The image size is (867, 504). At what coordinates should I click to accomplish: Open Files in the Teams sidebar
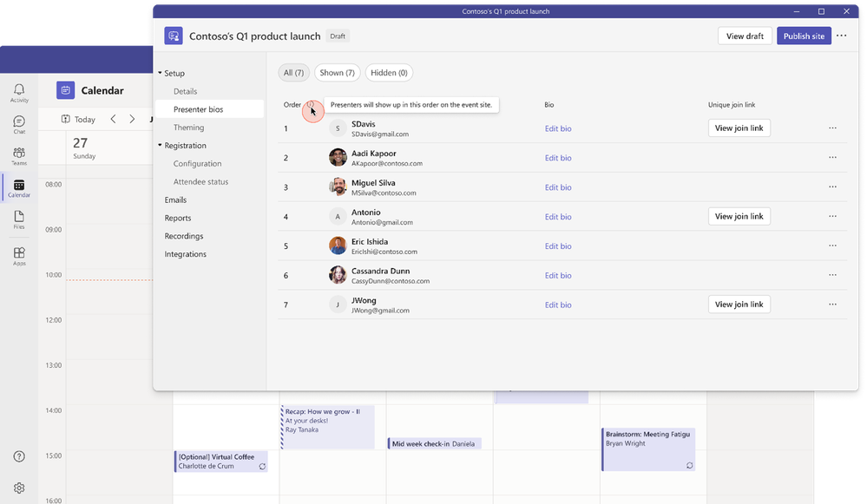coord(19,219)
